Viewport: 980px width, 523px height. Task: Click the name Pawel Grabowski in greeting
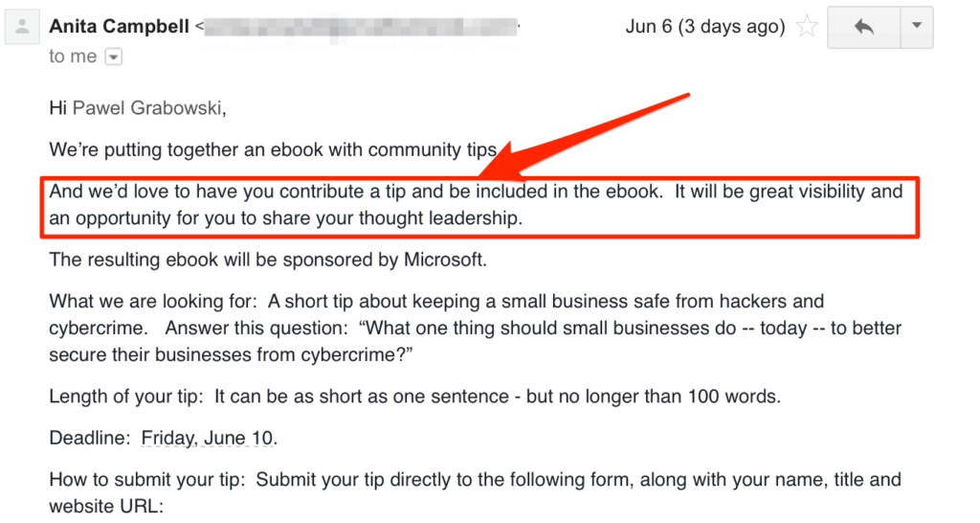click(x=146, y=108)
